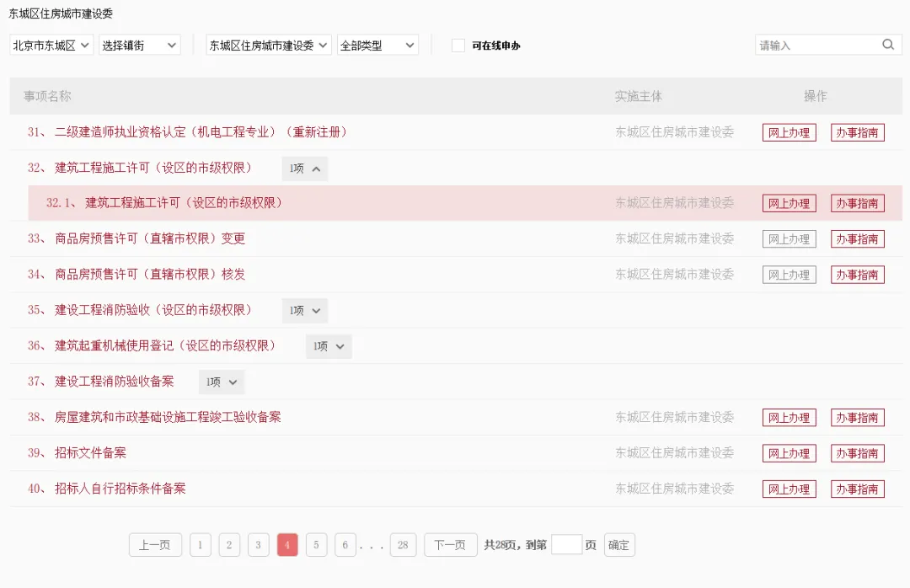Click the search magnifier icon

point(888,45)
